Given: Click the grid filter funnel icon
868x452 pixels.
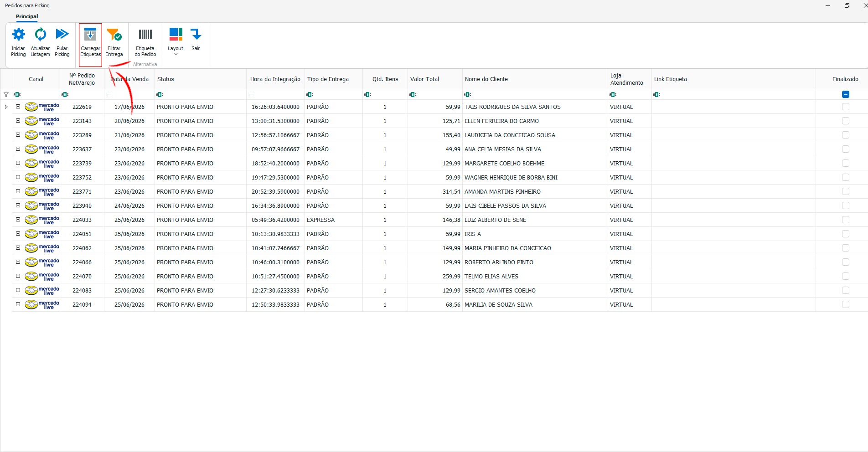Looking at the screenshot, I should point(6,95).
